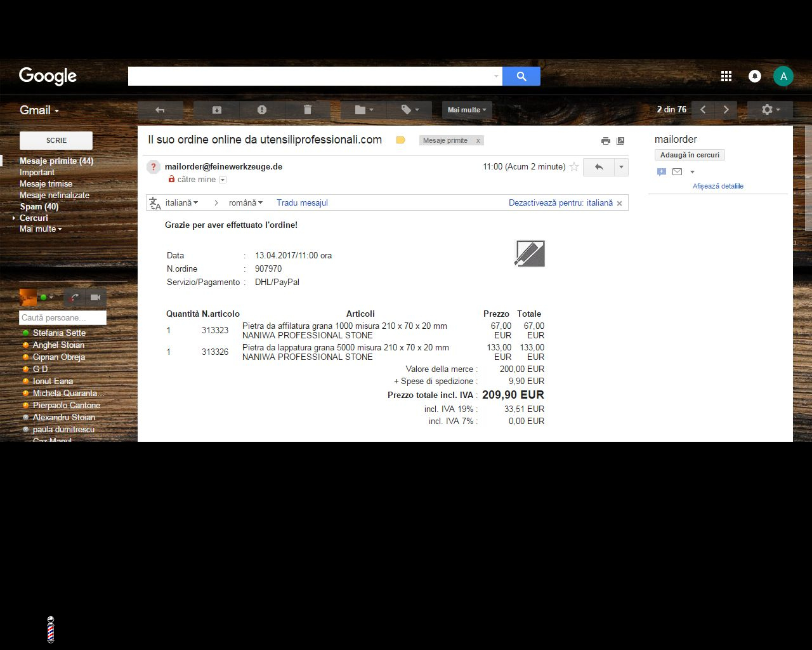The height and width of the screenshot is (650, 812).
Task: Open the Move to folder menu
Action: click(x=363, y=110)
